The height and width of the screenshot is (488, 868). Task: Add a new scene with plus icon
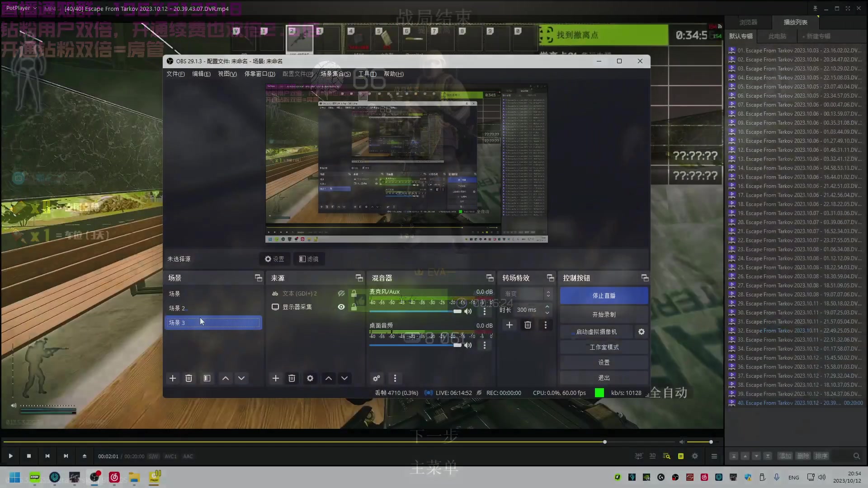pyautogui.click(x=172, y=378)
